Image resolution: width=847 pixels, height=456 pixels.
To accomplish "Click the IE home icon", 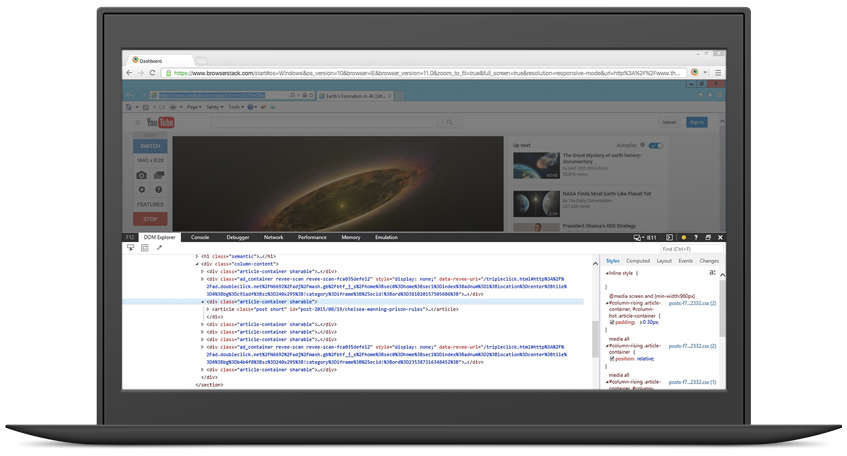I will point(701,95).
